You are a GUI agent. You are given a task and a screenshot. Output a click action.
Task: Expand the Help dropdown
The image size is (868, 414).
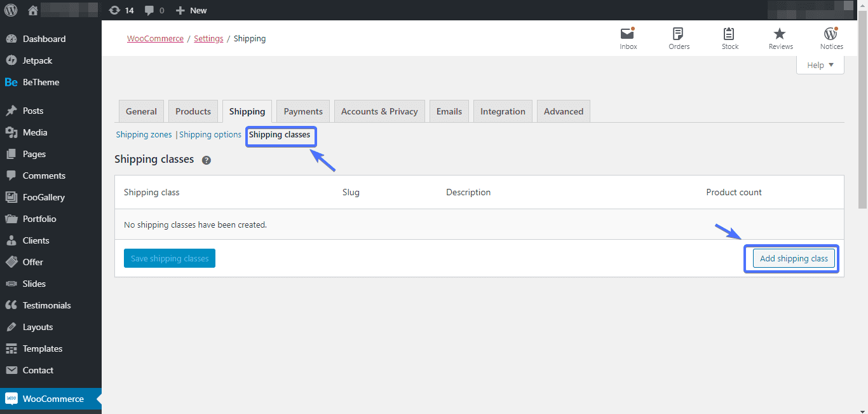[820, 65]
